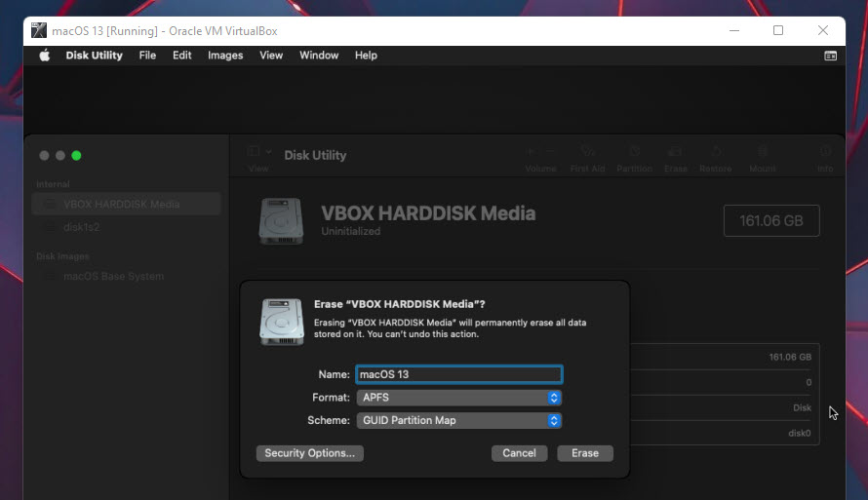Open the Edit menu
The height and width of the screenshot is (500, 868).
point(181,56)
